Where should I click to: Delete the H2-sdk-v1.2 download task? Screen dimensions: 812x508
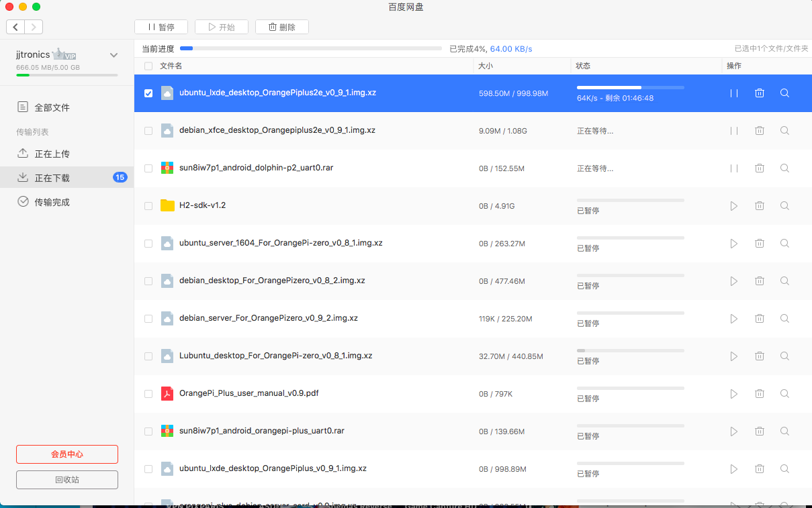pyautogui.click(x=760, y=206)
